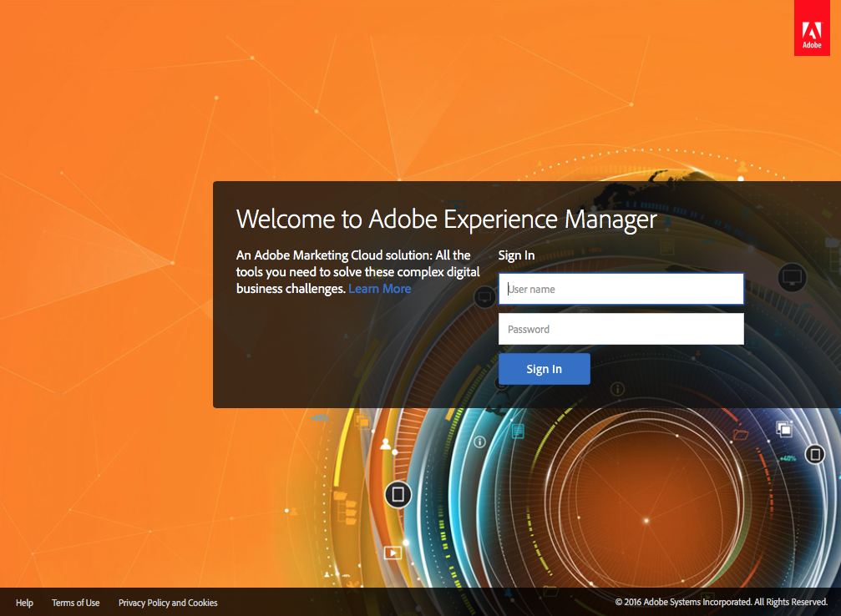
Task: Click into the Password field
Action: click(x=621, y=329)
